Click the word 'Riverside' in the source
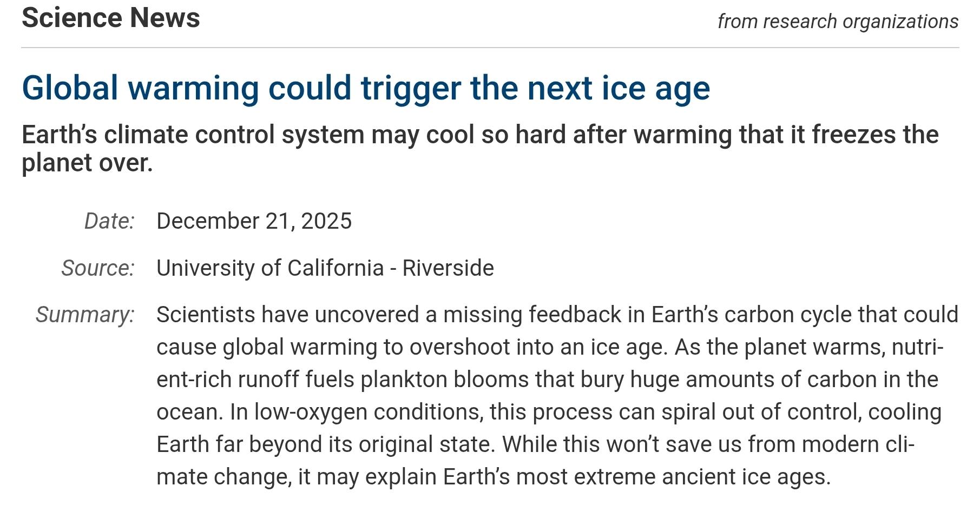Image resolution: width=980 pixels, height=512 pixels. 448,268
